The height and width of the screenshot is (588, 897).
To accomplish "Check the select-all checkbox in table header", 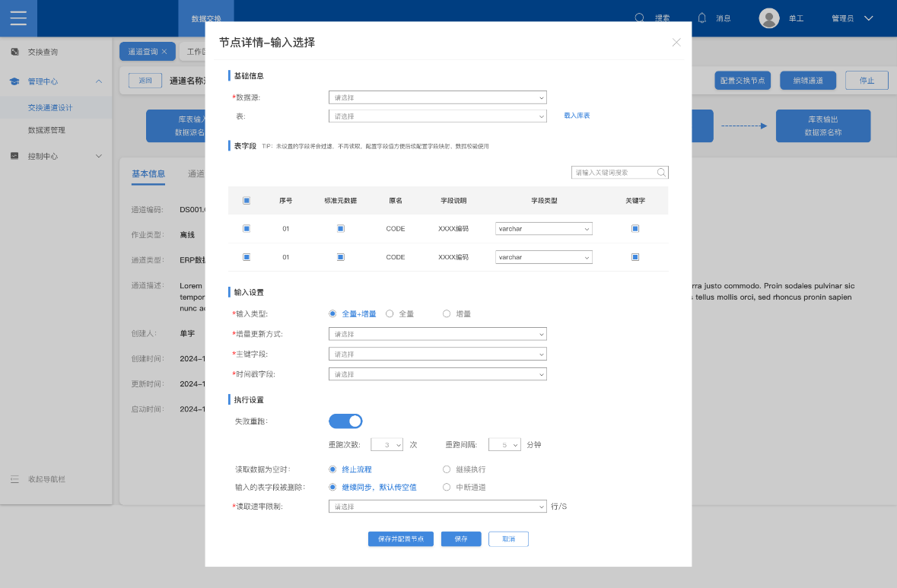I will click(x=247, y=201).
